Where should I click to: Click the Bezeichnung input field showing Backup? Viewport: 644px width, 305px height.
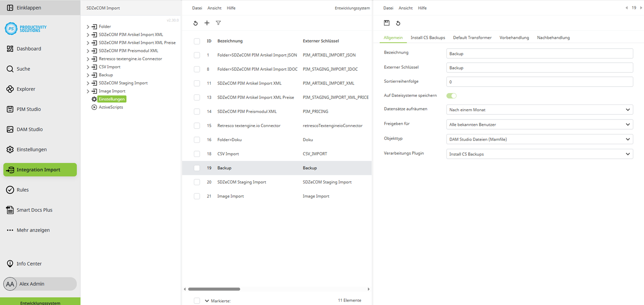[539, 53]
